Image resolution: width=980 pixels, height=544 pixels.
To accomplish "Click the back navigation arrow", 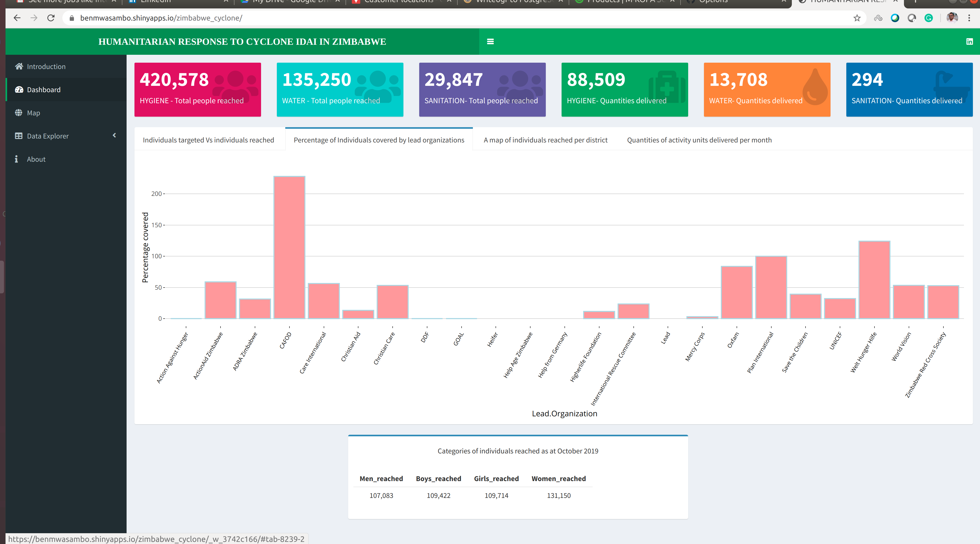I will click(17, 18).
